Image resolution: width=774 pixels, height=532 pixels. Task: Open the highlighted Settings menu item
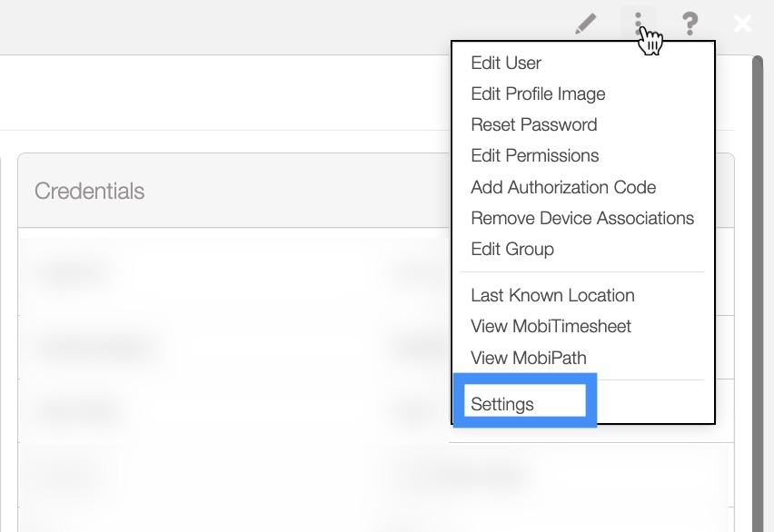(503, 404)
